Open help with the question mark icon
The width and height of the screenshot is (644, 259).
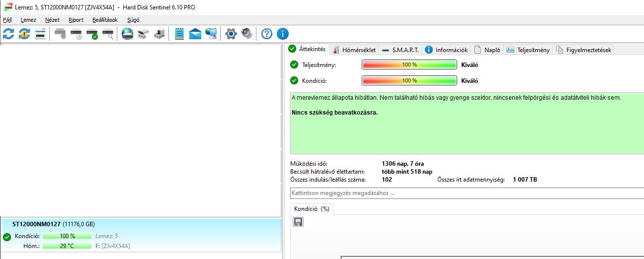click(267, 34)
